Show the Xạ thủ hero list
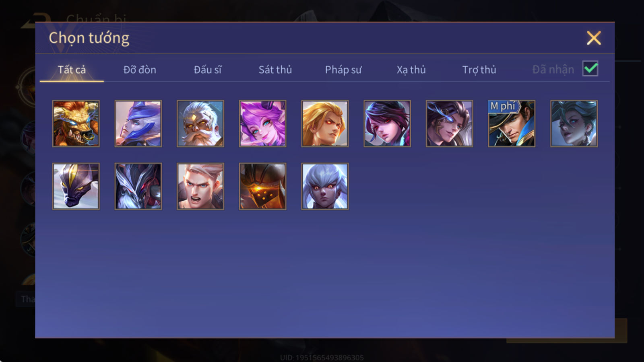 pos(411,70)
